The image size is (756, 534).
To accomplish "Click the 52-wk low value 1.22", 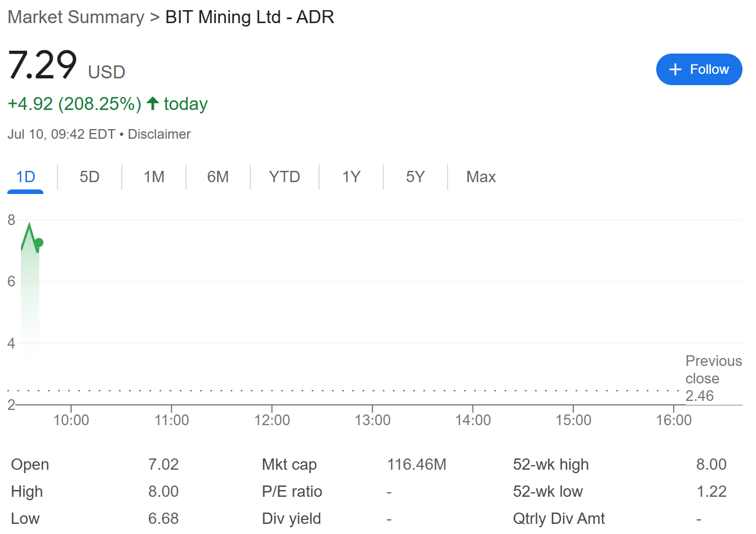I will (x=711, y=492).
